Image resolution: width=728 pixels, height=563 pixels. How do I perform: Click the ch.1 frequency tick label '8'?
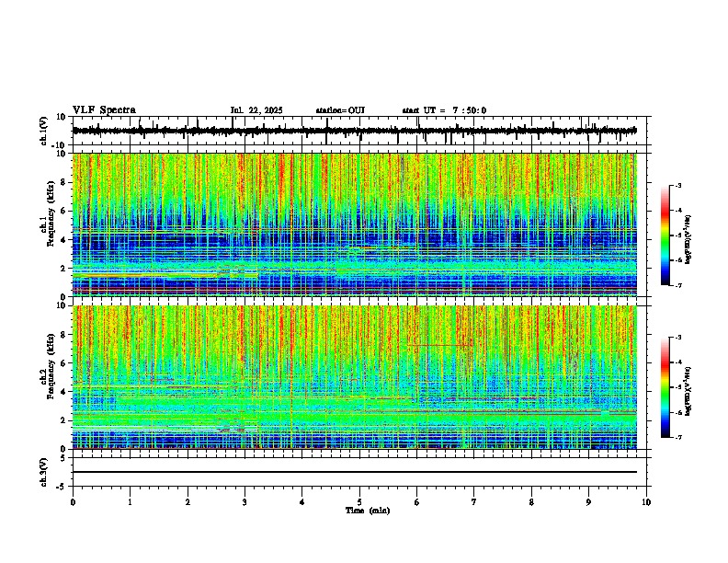click(x=63, y=182)
